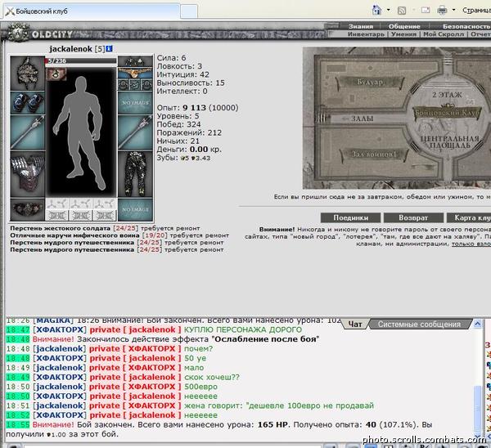The width and height of the screenshot is (491, 448).
Task: Expand the dropdown arrow next to printer icon
Action: point(453,10)
